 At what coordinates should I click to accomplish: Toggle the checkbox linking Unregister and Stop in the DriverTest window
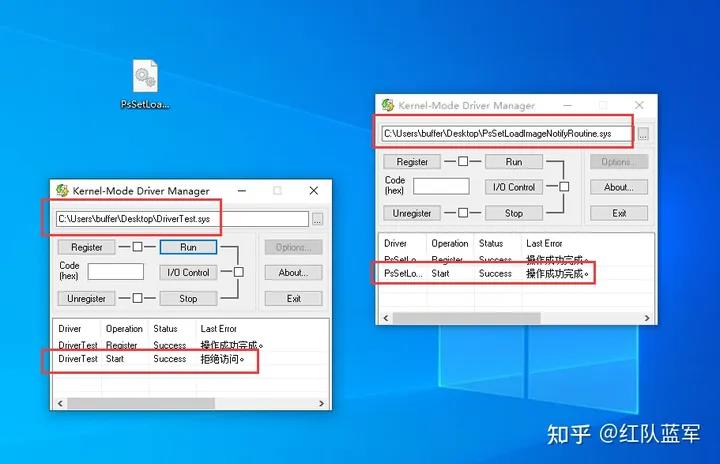[x=137, y=298]
